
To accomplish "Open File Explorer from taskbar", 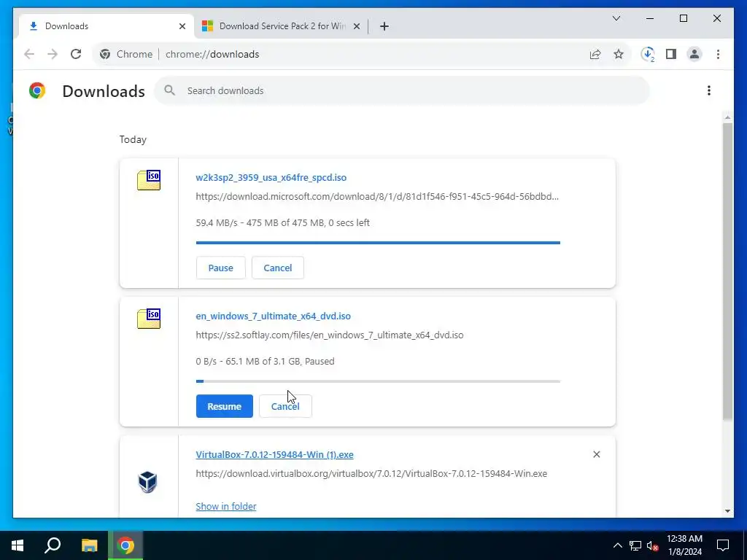I will 89,545.
